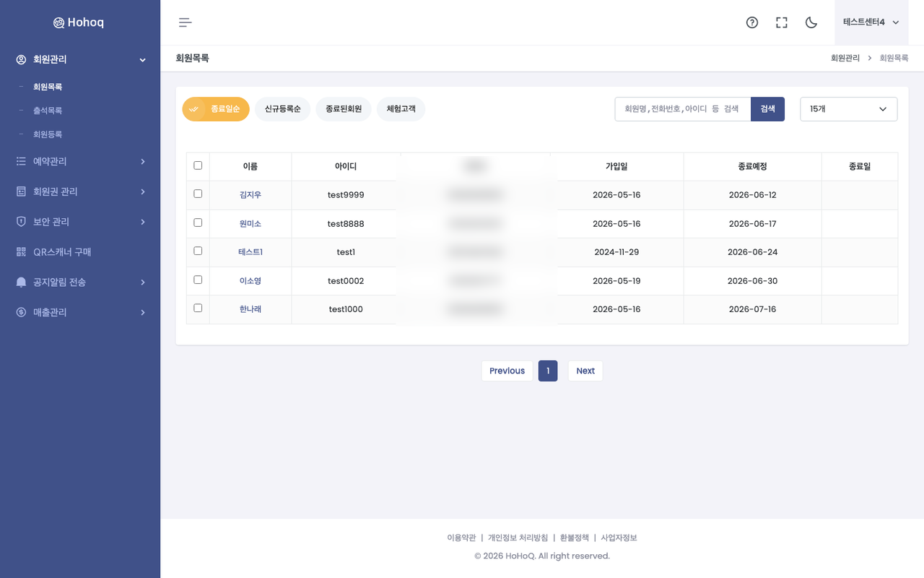Click the 2024-11-29 join date cell
The height and width of the screenshot is (578, 924).
pos(616,252)
